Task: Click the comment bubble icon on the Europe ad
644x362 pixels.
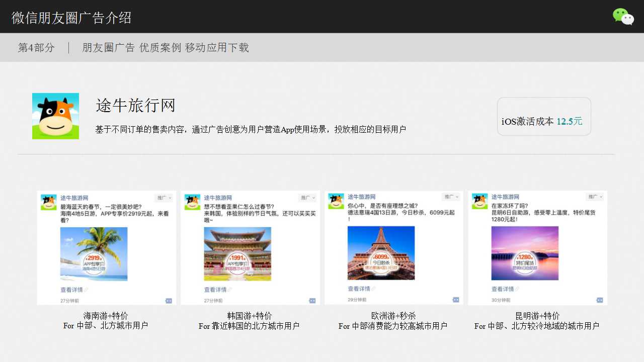Action: click(x=456, y=300)
